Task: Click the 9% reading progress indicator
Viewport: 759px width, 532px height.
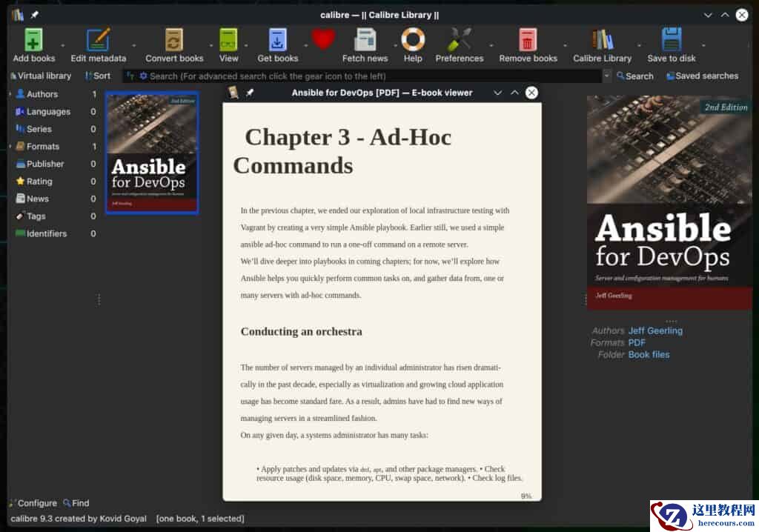Action: (x=526, y=496)
